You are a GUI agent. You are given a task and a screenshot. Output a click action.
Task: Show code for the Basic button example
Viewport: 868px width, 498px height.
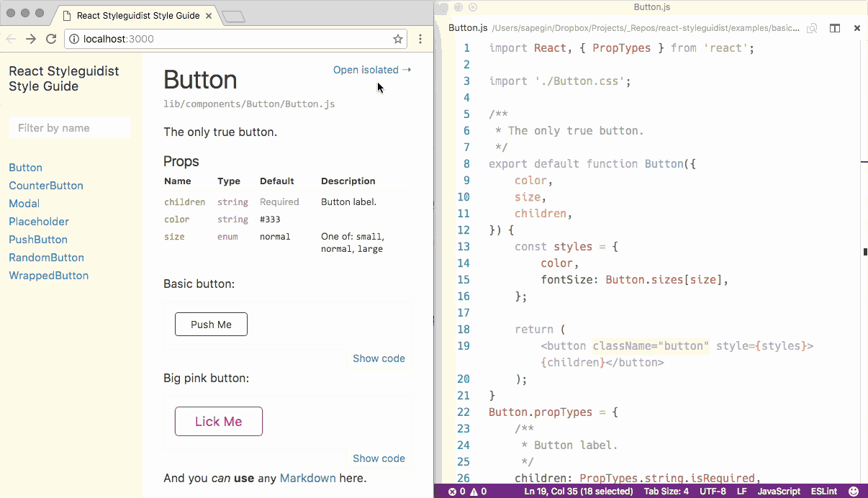(x=379, y=358)
